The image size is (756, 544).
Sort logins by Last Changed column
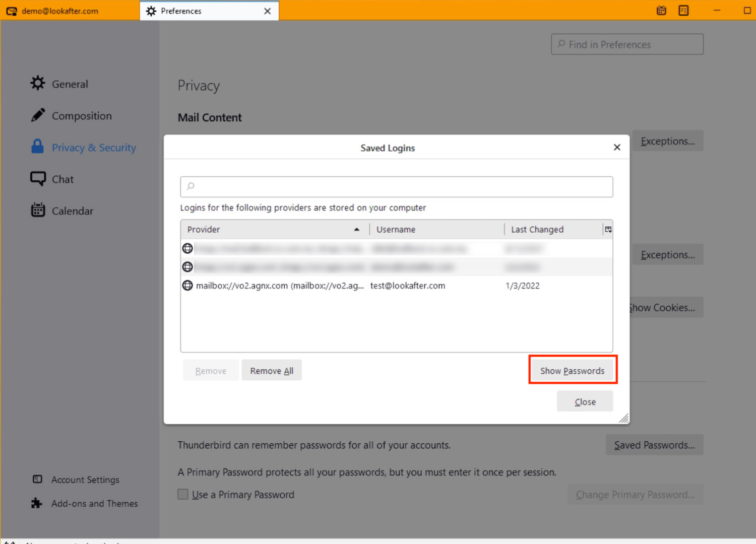click(552, 230)
